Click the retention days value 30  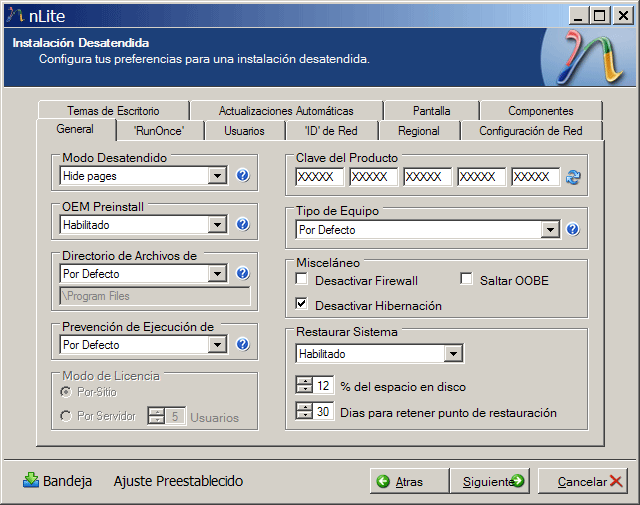click(x=323, y=412)
